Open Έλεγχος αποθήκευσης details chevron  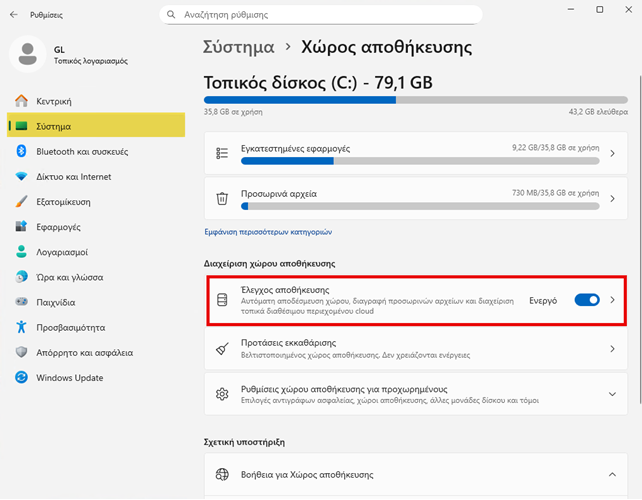click(613, 300)
